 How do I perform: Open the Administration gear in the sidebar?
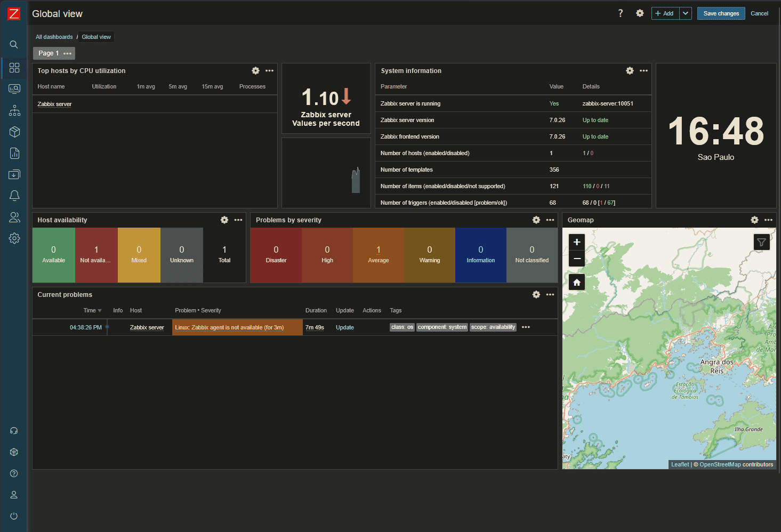click(14, 238)
